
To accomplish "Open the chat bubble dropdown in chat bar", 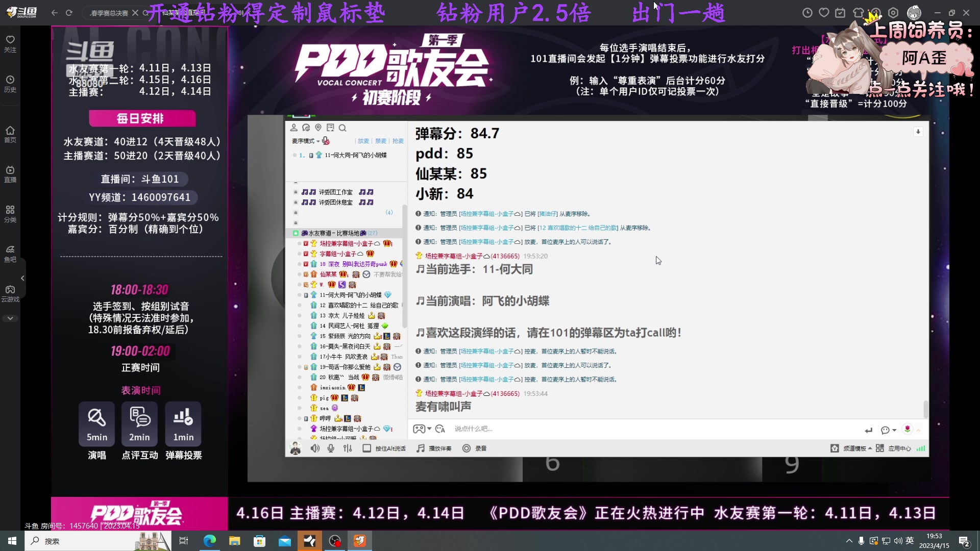I will click(888, 430).
